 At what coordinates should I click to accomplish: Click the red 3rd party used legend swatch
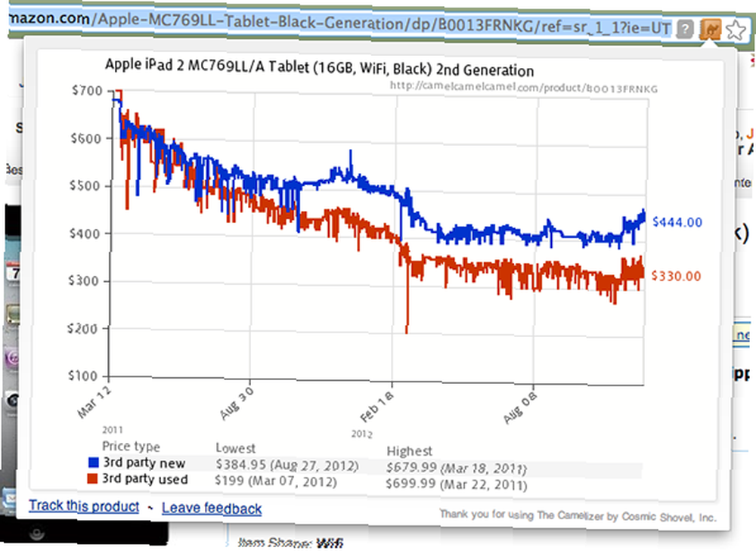coord(92,478)
